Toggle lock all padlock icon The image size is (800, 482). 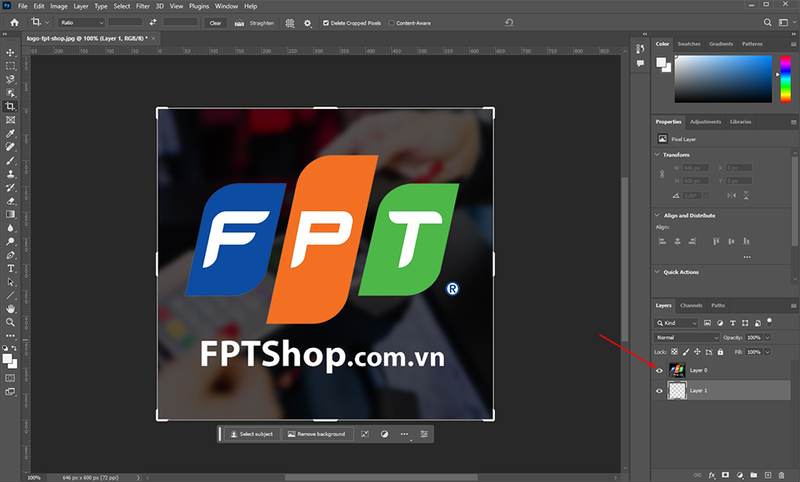click(x=720, y=352)
